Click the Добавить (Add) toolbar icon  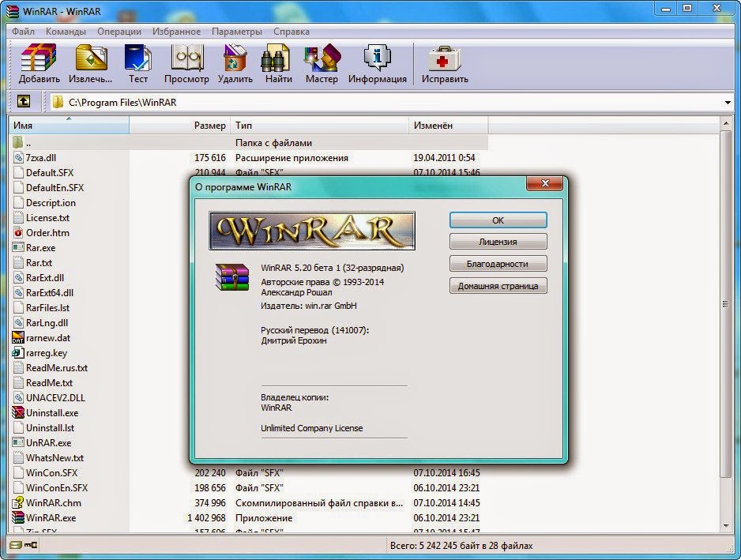tap(39, 57)
